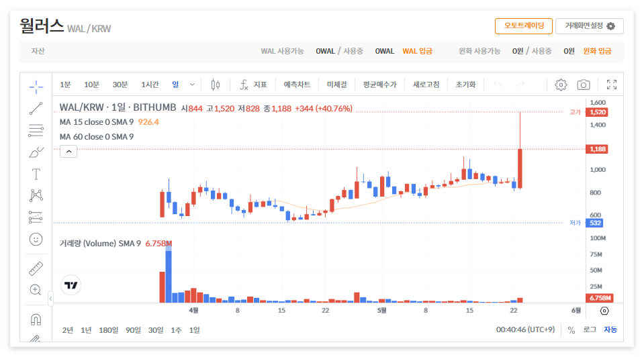
Task: Open timezone menu at 00:40:46 (UTC+9)
Action: click(x=525, y=329)
